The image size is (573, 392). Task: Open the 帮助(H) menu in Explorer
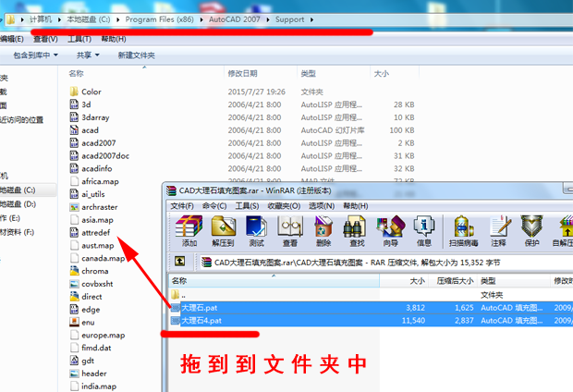tap(114, 39)
